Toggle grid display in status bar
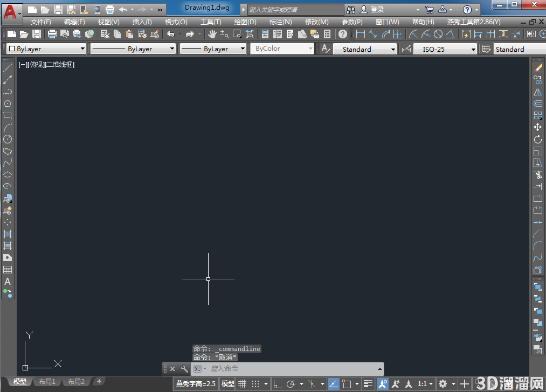The height and width of the screenshot is (392, 546). (243, 384)
